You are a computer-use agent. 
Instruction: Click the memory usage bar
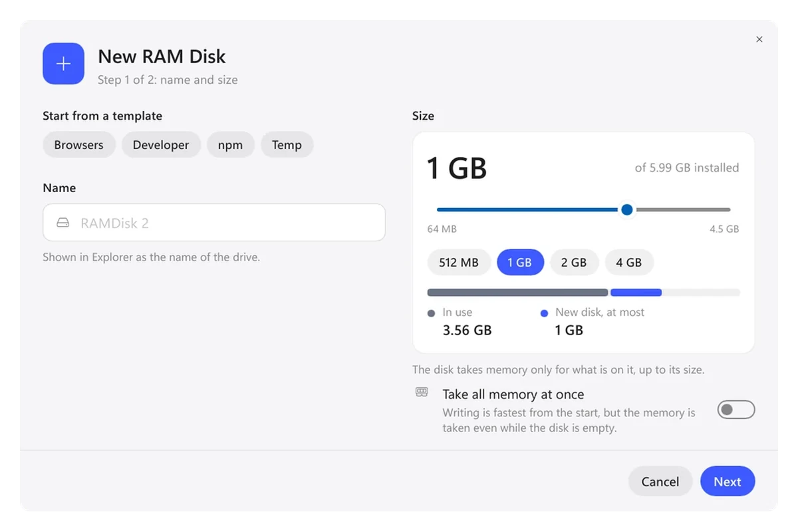click(583, 293)
